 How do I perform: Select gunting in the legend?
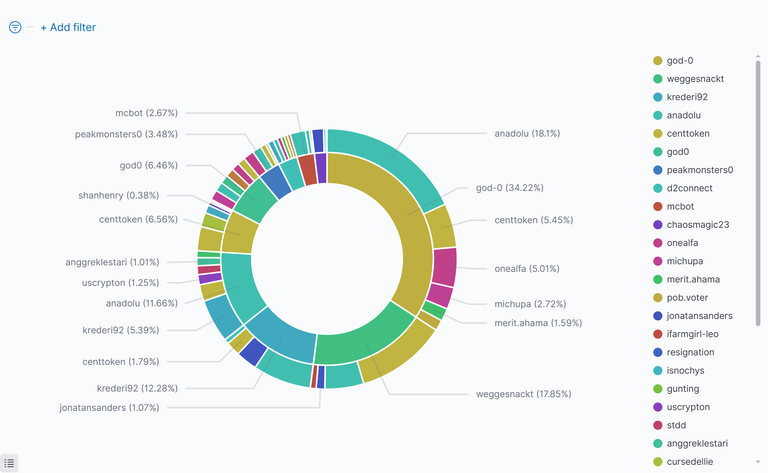(683, 389)
